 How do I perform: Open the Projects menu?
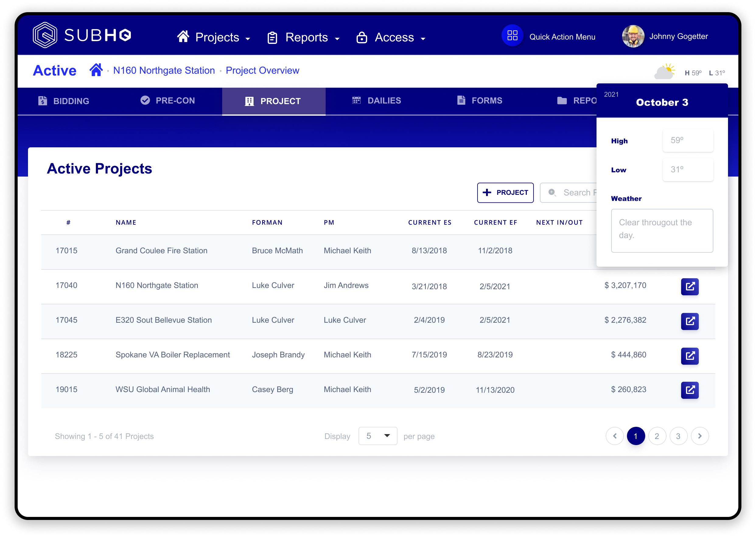(213, 37)
